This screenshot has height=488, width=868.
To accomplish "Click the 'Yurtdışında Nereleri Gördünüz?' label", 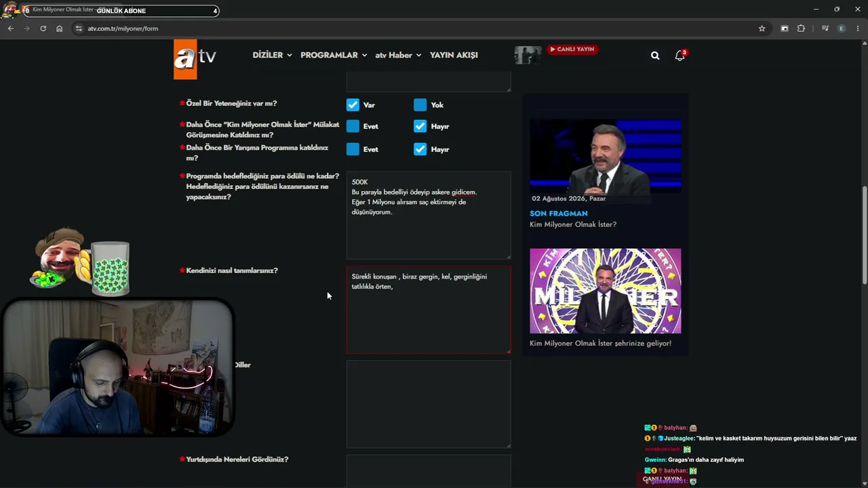I will click(x=237, y=460).
